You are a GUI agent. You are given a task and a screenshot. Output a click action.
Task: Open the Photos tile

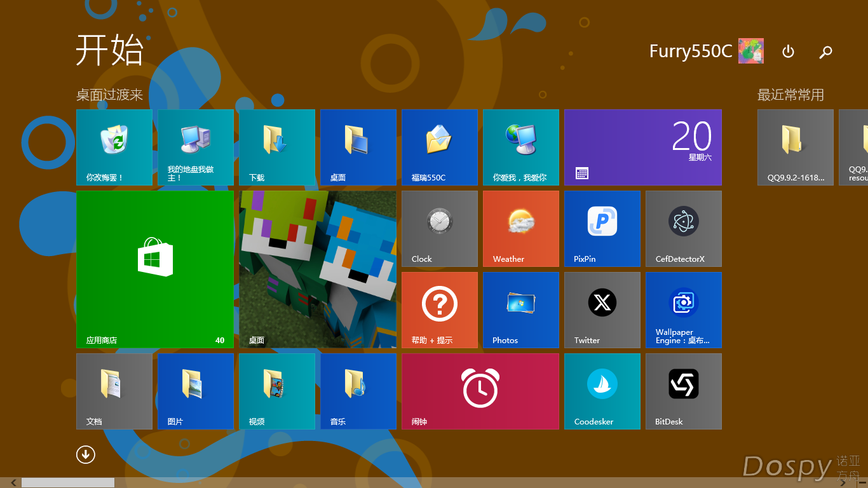coord(521,310)
